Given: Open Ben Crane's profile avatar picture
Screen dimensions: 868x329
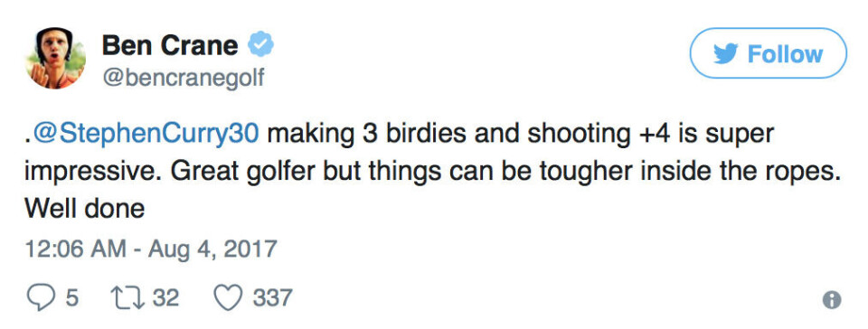Looking at the screenshot, I should (55, 58).
